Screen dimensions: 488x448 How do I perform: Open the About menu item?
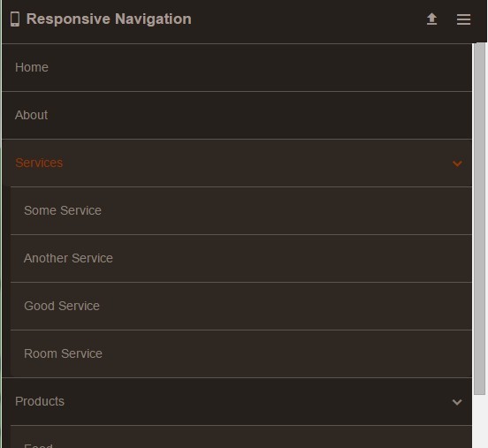(x=237, y=116)
